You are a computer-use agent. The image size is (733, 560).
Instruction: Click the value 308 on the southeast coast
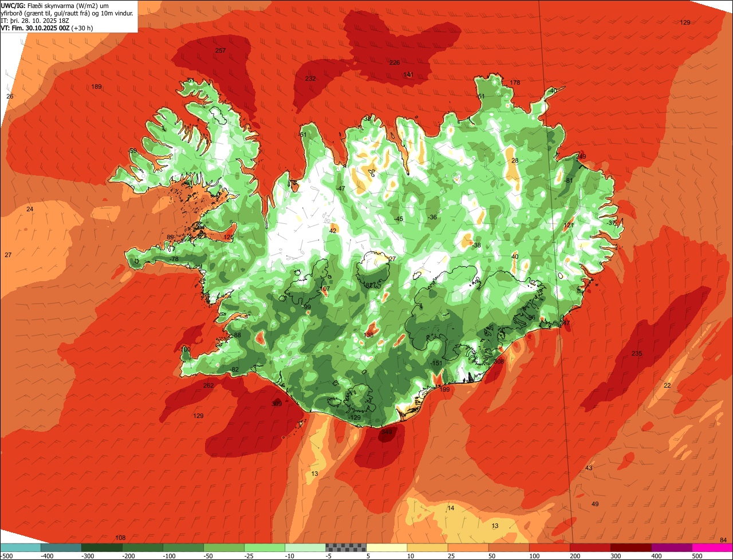[x=499, y=361]
